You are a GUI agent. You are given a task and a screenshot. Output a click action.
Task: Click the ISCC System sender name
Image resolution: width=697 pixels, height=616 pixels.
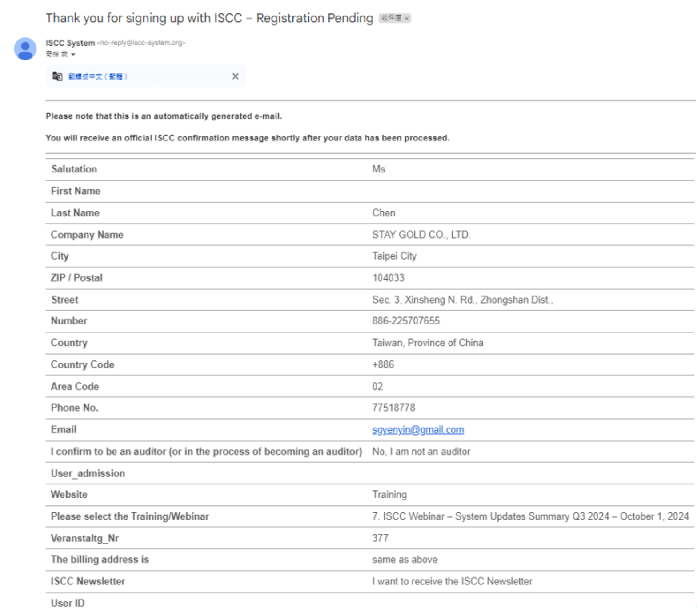tap(70, 43)
